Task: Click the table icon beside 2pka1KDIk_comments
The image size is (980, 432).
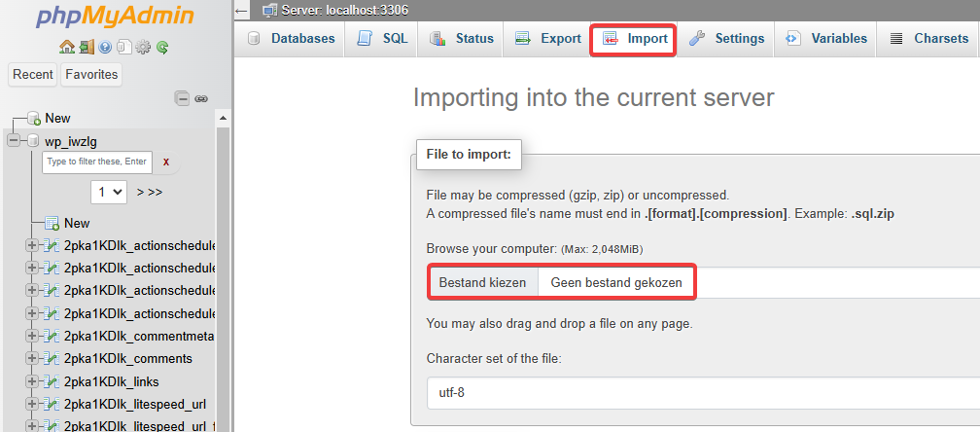Action: [x=52, y=359]
